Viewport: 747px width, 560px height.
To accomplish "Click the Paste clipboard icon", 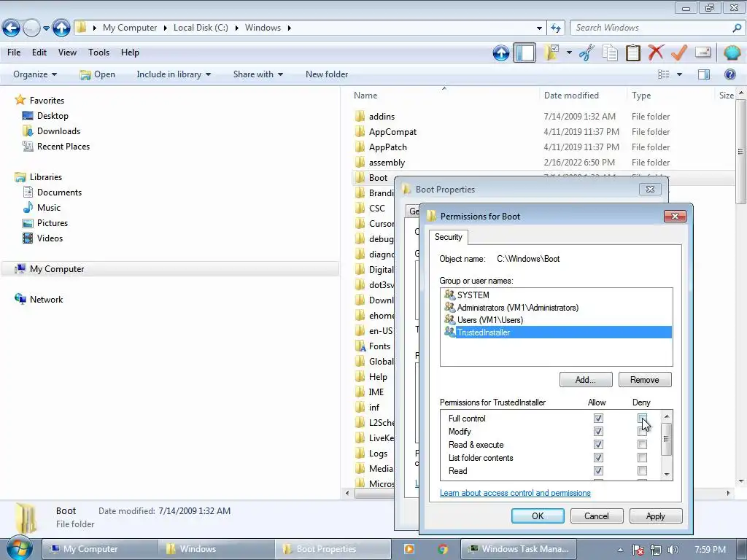I will coord(633,52).
